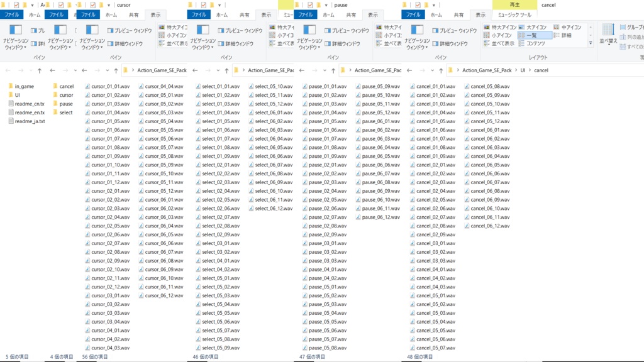
Task: Choose Content (コンテンツ) layout option
Action: pos(532,43)
